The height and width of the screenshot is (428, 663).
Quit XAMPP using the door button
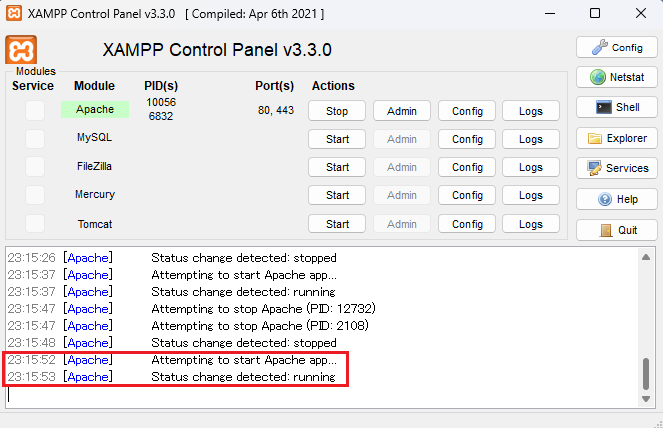[x=616, y=230]
